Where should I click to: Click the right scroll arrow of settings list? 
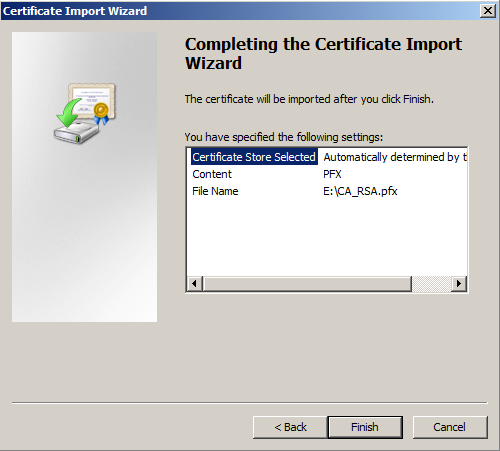[x=459, y=284]
